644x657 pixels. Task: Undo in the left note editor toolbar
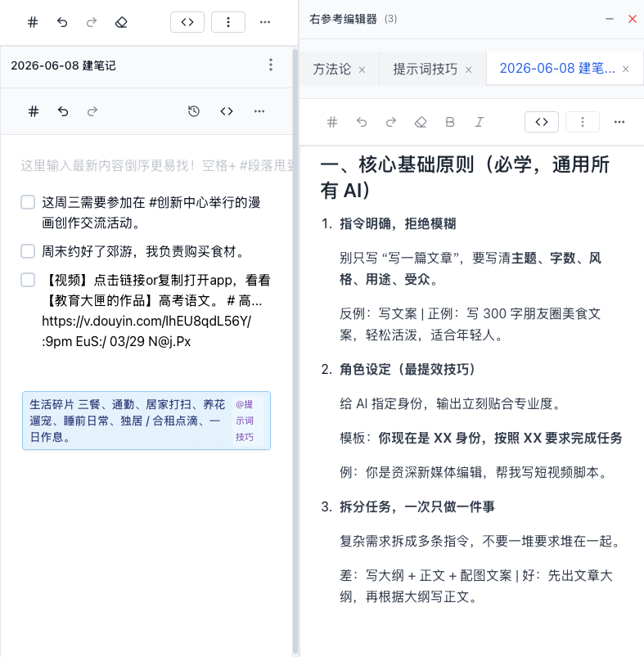click(x=63, y=111)
